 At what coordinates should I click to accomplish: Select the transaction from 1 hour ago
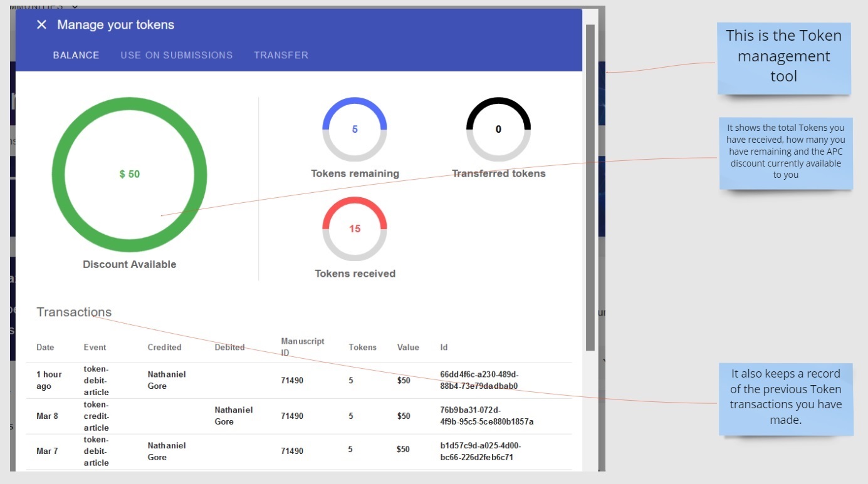pos(49,380)
